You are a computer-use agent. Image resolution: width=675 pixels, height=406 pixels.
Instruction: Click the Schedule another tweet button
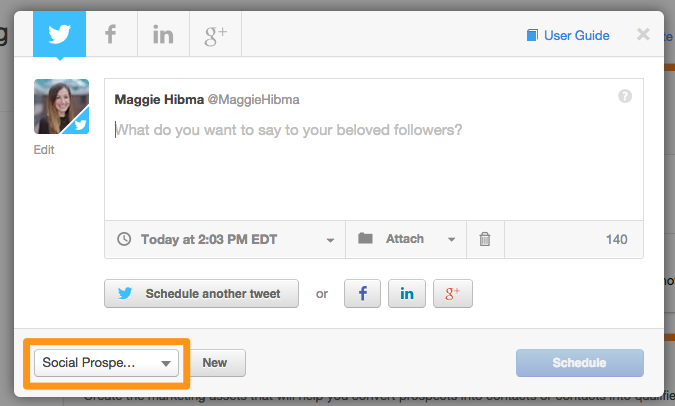pos(201,294)
